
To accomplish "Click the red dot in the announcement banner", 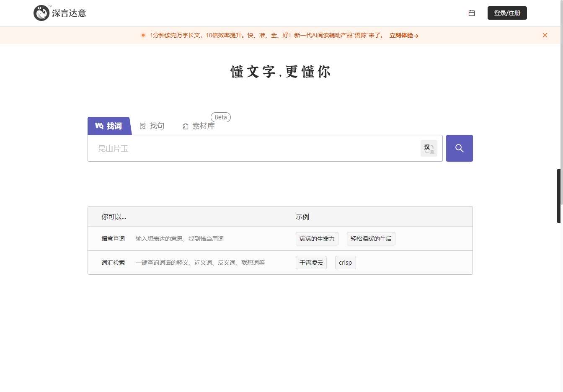I will tap(143, 35).
